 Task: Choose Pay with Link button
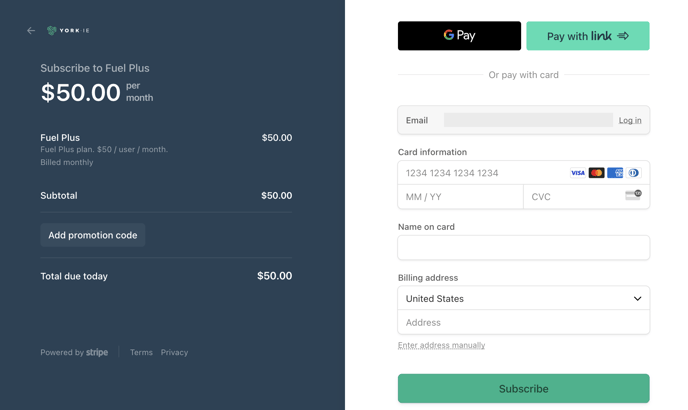pyautogui.click(x=588, y=36)
